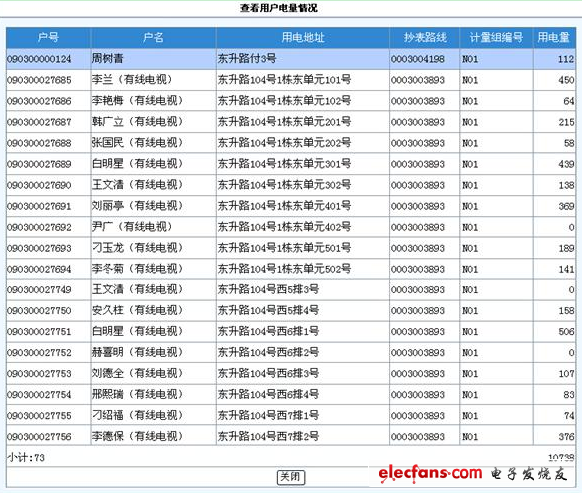The height and width of the screenshot is (493, 582).
Task: Click account number 09030027692
Action: [x=39, y=227]
